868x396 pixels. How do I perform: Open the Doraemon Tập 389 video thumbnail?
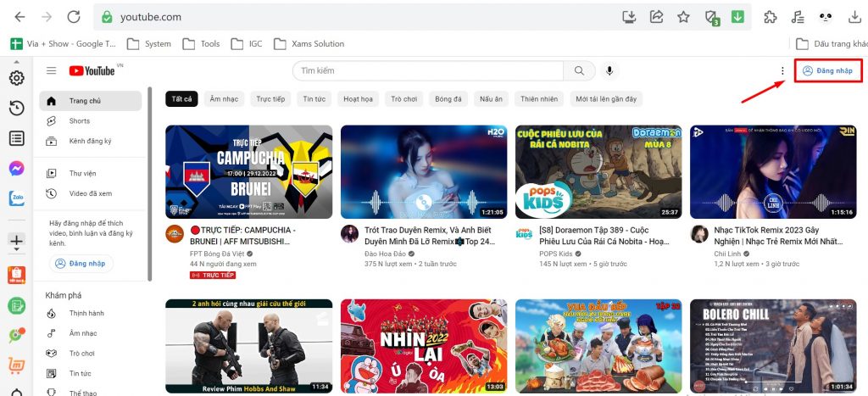[598, 171]
